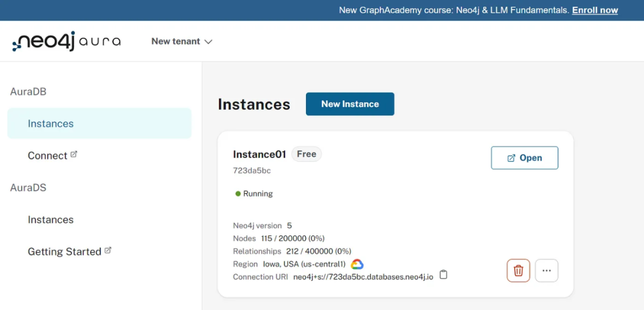The image size is (644, 310).
Task: Copy the connection URI via clipboard icon
Action: (443, 275)
